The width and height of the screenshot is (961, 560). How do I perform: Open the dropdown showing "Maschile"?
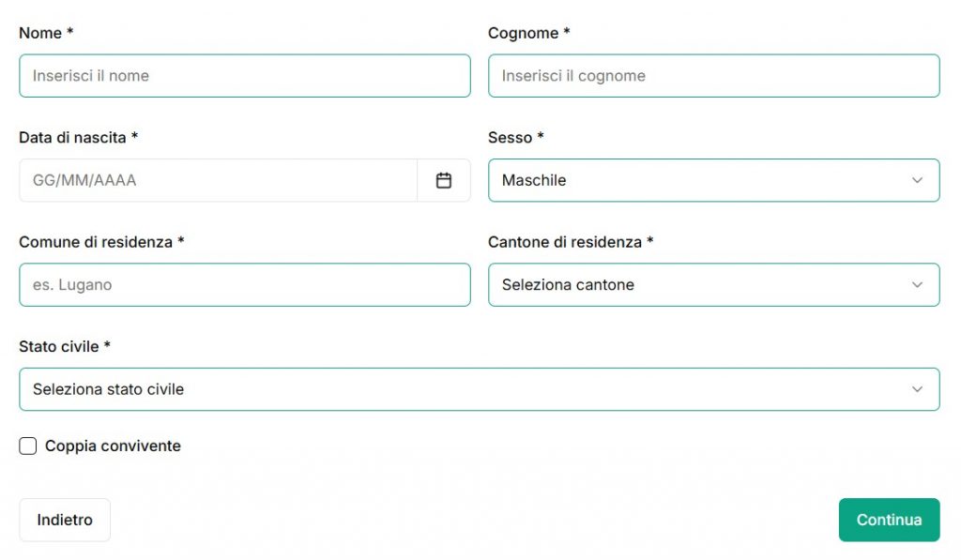click(694, 180)
